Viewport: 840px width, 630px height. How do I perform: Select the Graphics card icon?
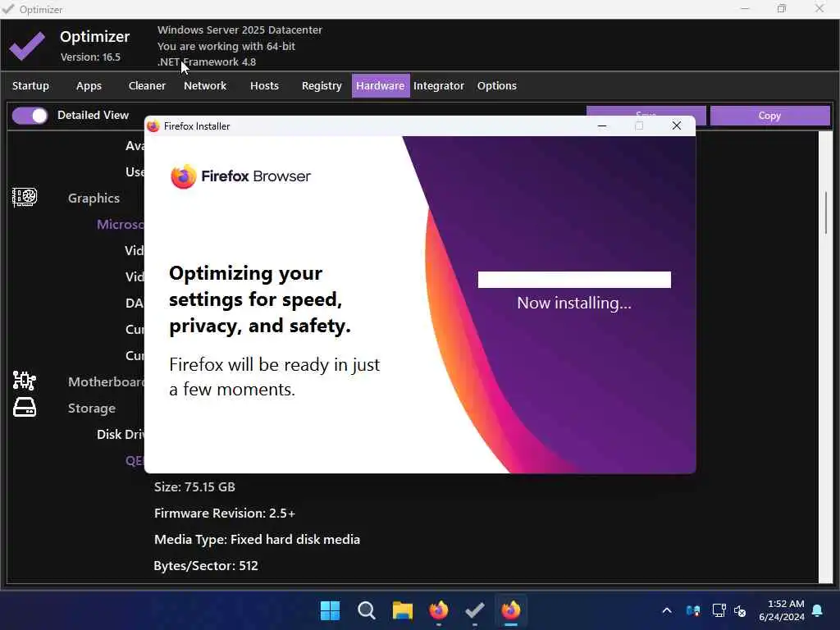(x=25, y=197)
